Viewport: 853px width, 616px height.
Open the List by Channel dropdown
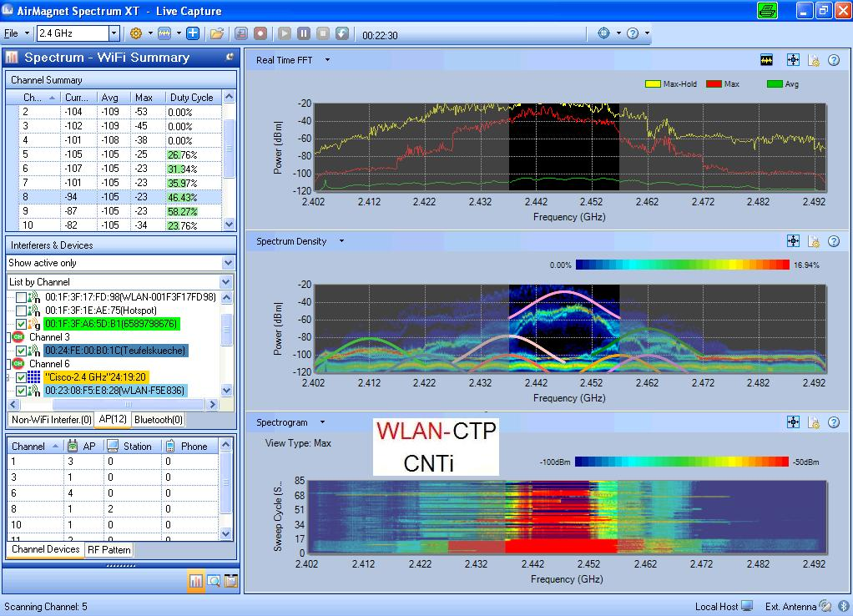[225, 282]
